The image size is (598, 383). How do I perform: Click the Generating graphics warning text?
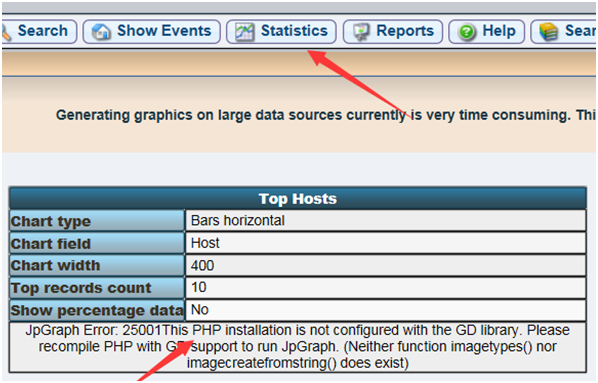pyautogui.click(x=325, y=115)
